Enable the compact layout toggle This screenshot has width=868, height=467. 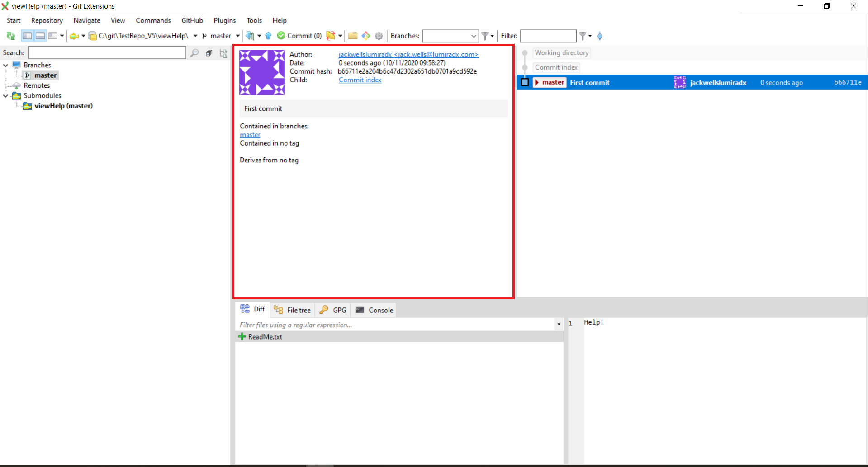coord(53,36)
